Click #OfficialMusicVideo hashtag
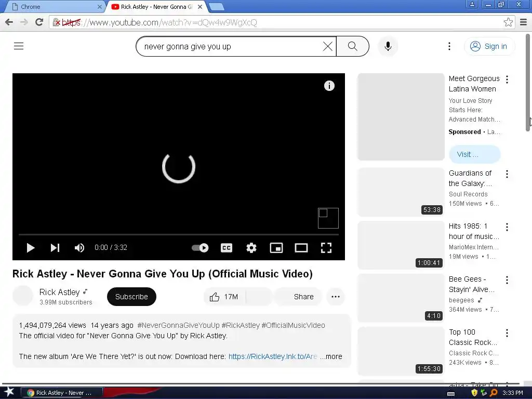This screenshot has height=399, width=532. pyautogui.click(x=293, y=325)
